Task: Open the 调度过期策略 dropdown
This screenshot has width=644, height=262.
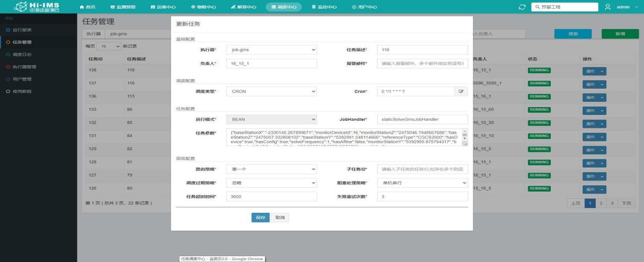Action: coord(271,183)
